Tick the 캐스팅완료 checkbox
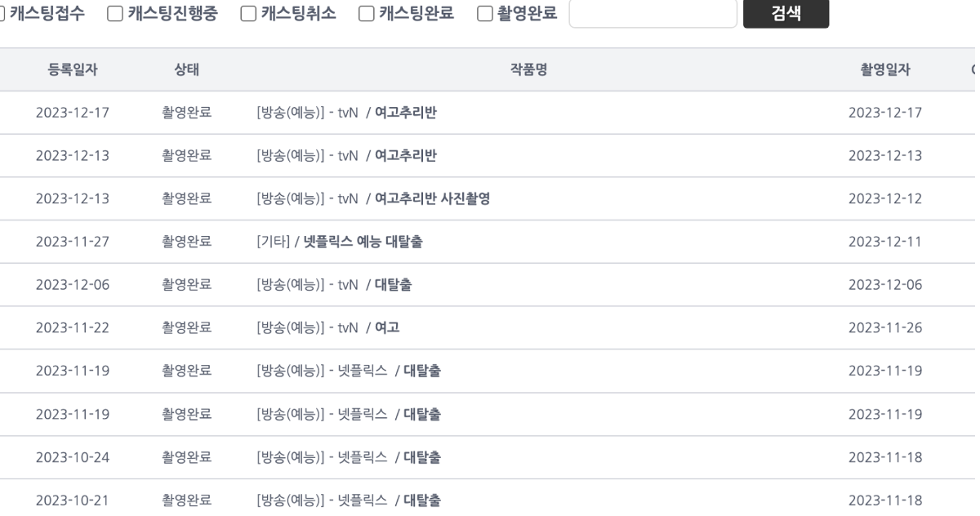The width and height of the screenshot is (980, 516). tap(367, 14)
